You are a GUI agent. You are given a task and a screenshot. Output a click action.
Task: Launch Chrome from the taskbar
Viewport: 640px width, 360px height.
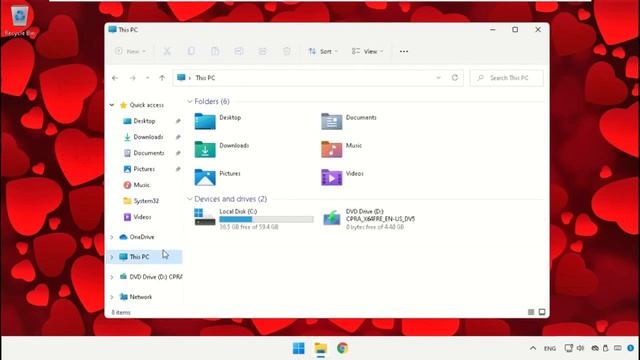[x=342, y=348]
